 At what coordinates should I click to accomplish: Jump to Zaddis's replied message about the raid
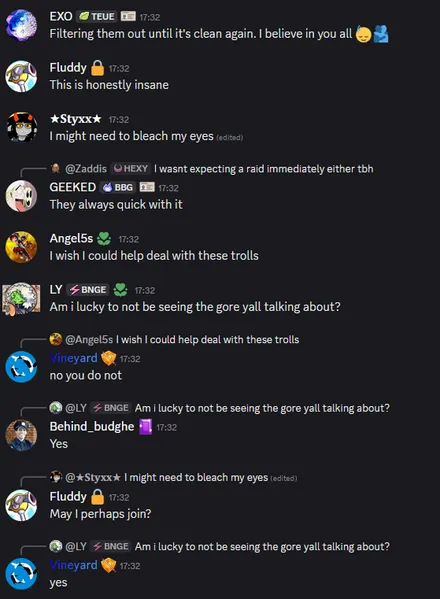[x=264, y=168]
